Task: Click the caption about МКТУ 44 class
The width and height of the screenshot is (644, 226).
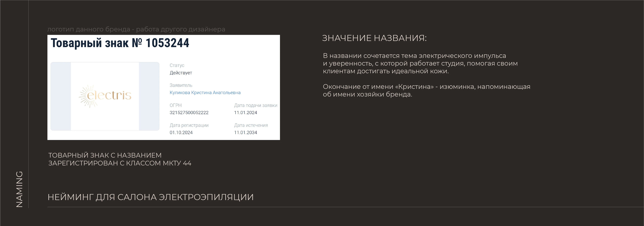Action: [x=120, y=159]
